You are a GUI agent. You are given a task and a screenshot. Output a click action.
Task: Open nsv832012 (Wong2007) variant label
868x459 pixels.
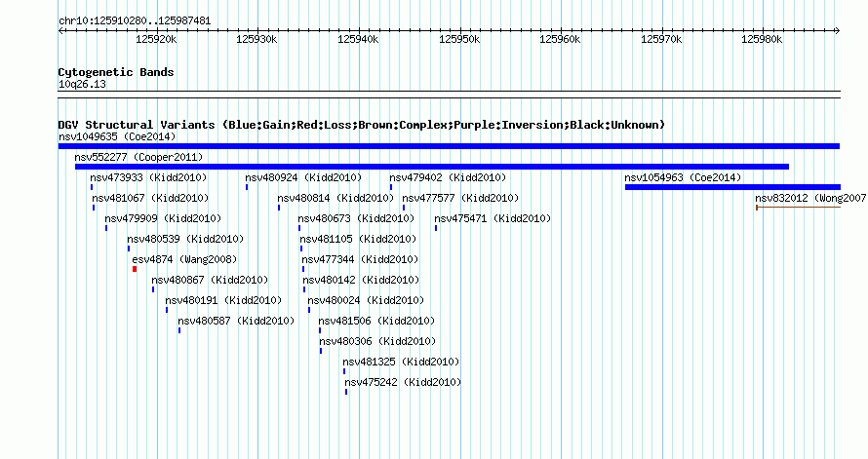810,198
